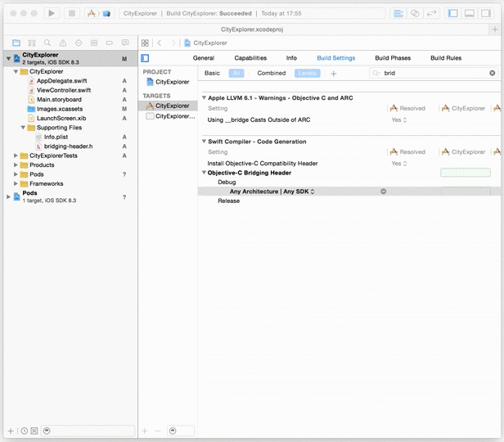
Task: Open the Find navigator
Action: (x=47, y=43)
